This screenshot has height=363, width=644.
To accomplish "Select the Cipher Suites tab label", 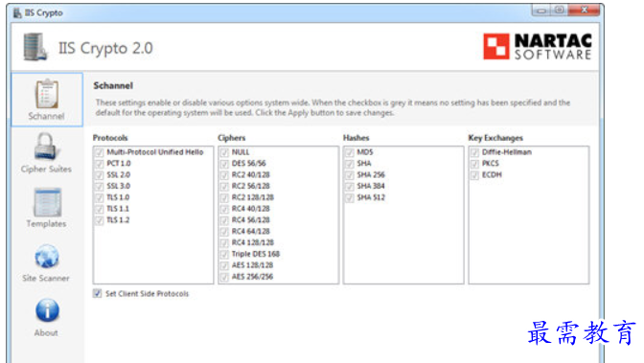I will click(46, 170).
